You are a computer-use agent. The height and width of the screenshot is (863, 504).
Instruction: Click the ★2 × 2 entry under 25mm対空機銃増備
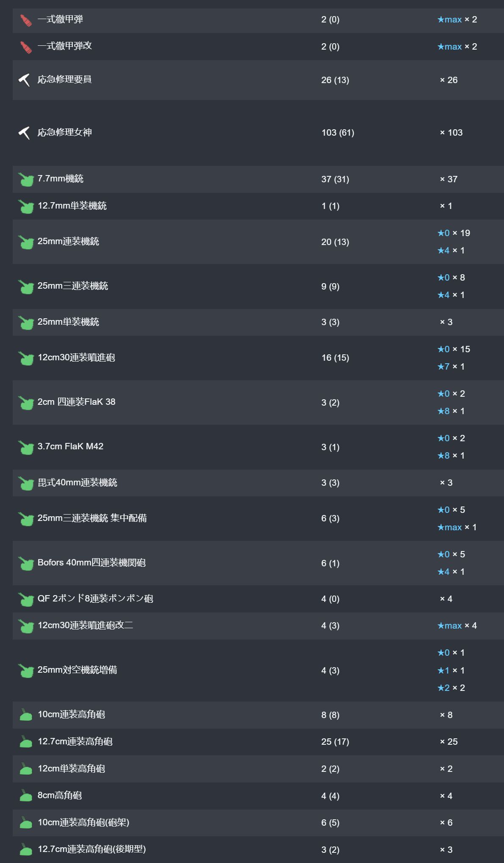(x=451, y=688)
